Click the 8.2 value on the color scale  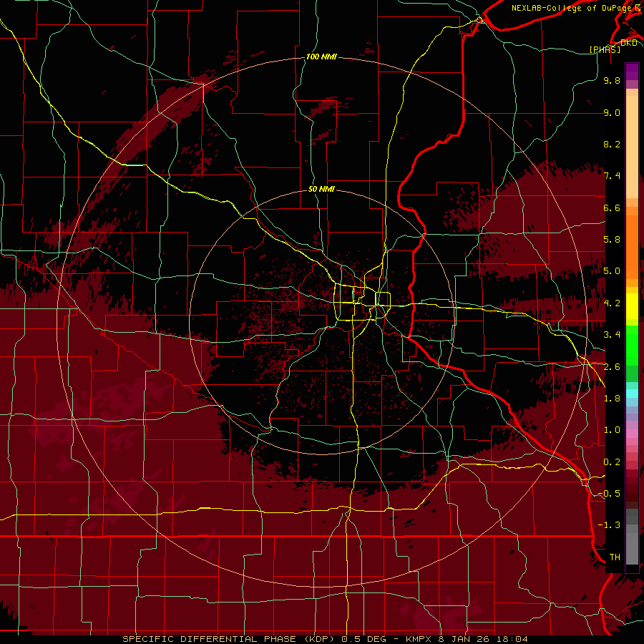(612, 144)
